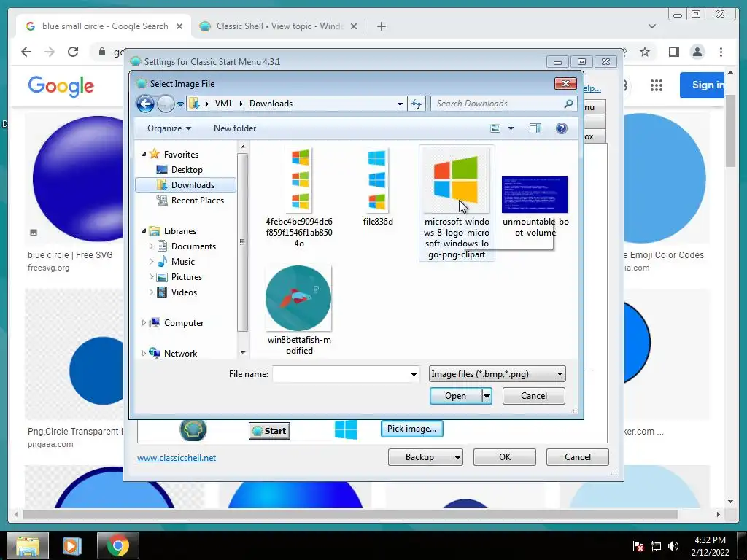Click the volume speaker icon in system tray
This screenshot has width=747, height=560.
pyautogui.click(x=673, y=546)
